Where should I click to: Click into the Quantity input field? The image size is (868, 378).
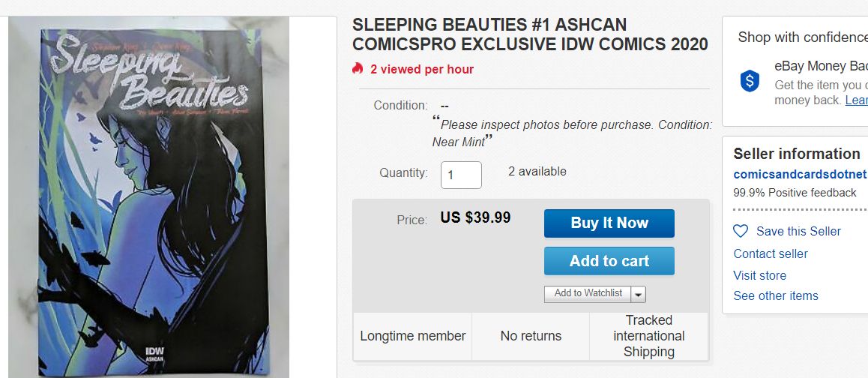click(x=460, y=175)
